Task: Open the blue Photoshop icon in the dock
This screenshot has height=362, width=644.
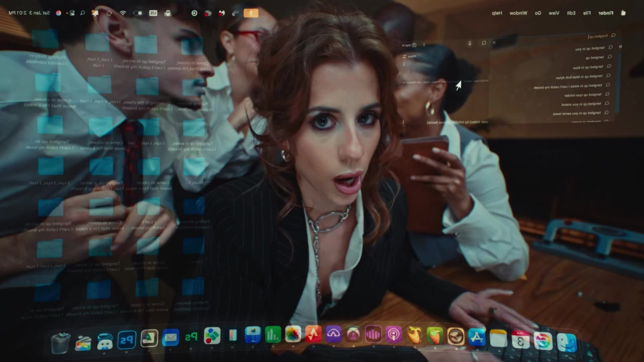Action: pos(127,340)
